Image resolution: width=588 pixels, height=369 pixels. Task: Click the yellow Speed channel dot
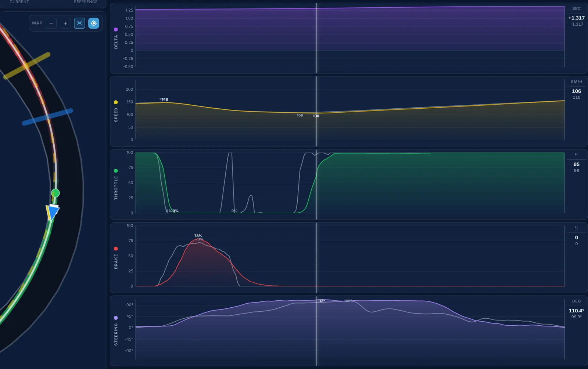[x=116, y=102]
